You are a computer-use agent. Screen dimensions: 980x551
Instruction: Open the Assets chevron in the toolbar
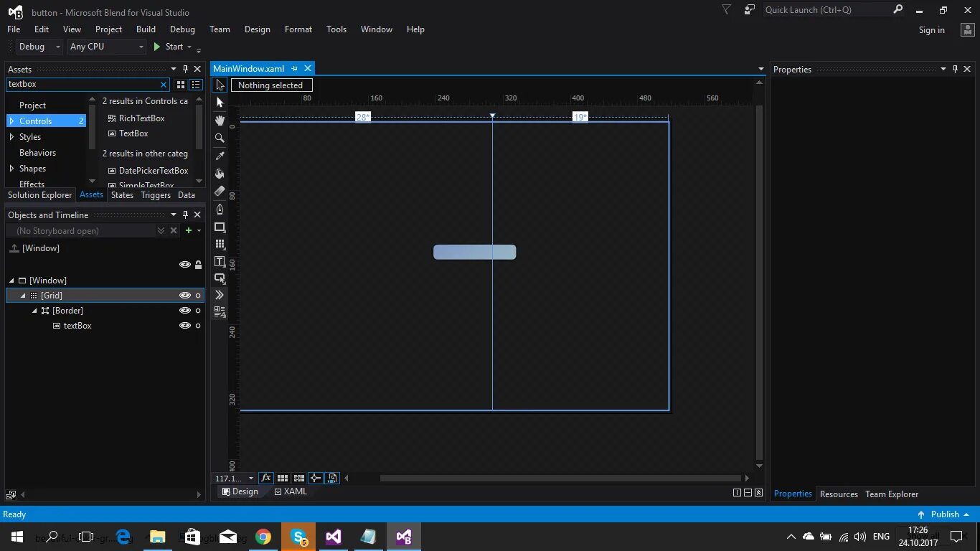click(x=220, y=295)
